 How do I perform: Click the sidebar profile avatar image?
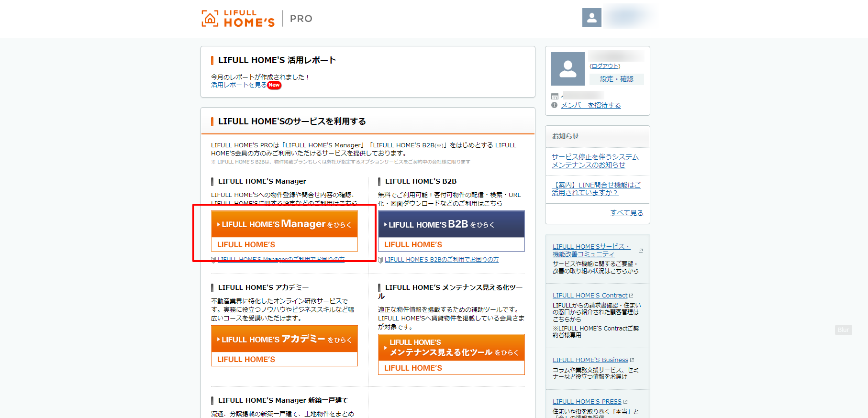568,69
